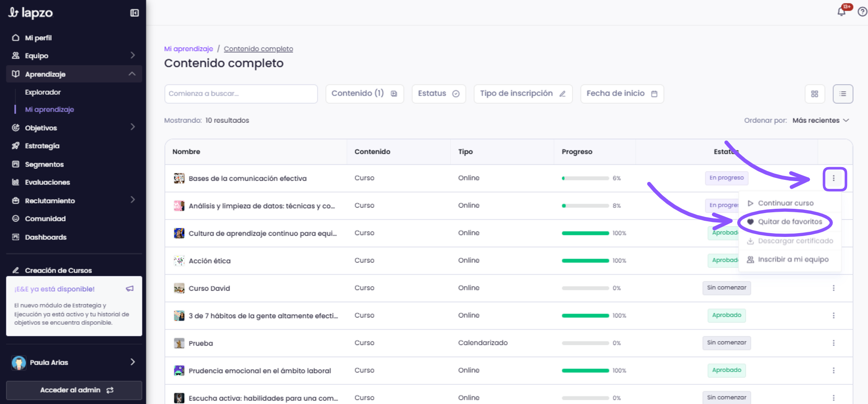Open the Tipo de inscripción filter
Viewport: 868px width, 404px height.
tap(523, 94)
